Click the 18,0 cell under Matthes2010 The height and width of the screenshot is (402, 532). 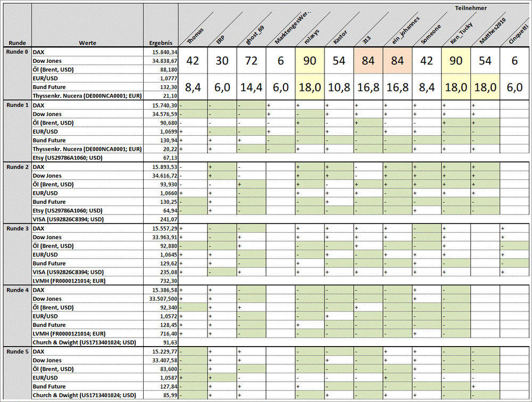tap(485, 87)
